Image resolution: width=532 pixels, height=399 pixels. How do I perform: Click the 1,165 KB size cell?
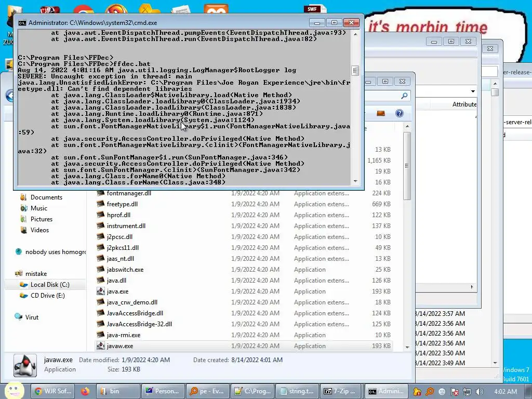[x=379, y=160]
